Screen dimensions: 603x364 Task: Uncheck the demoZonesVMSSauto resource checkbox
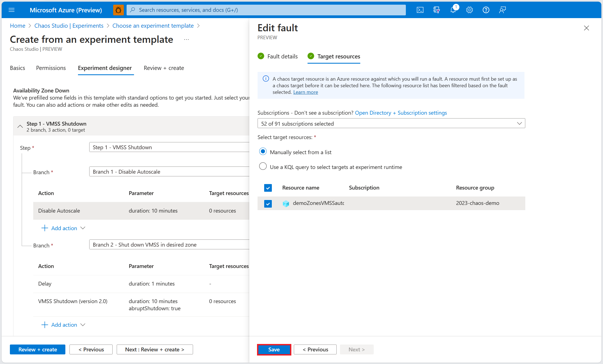pos(268,204)
